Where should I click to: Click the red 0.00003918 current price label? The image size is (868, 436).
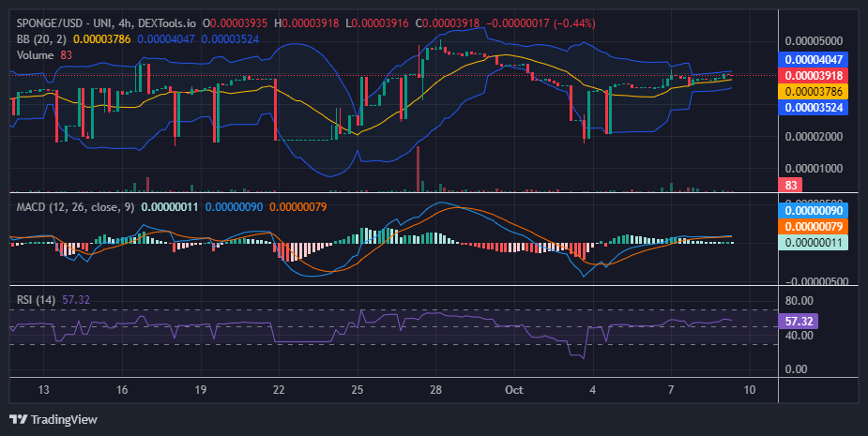tap(814, 76)
